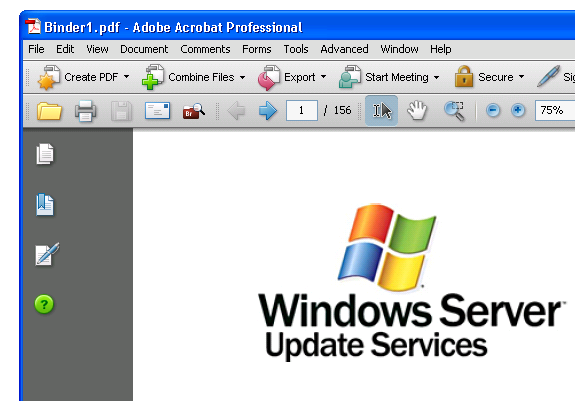The width and height of the screenshot is (575, 401).
Task: Click the email envelope icon
Action: pyautogui.click(x=157, y=111)
